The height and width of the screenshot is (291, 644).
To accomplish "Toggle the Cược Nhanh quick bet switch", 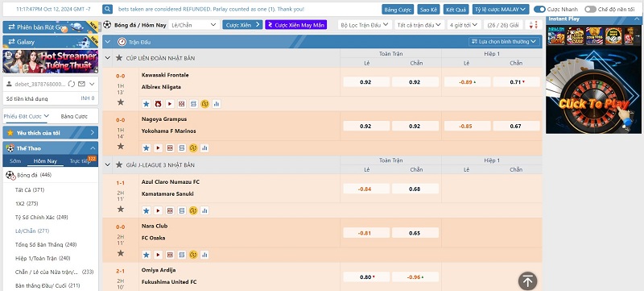I will (539, 9).
